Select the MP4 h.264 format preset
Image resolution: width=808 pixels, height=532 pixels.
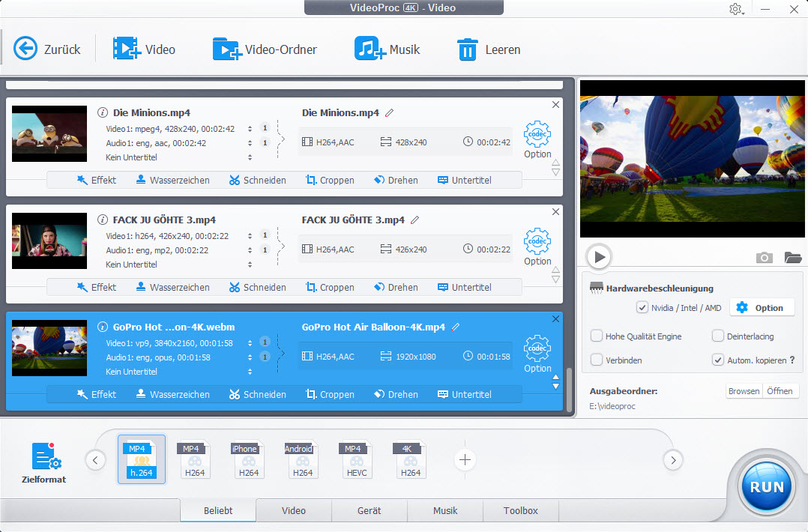[141, 459]
